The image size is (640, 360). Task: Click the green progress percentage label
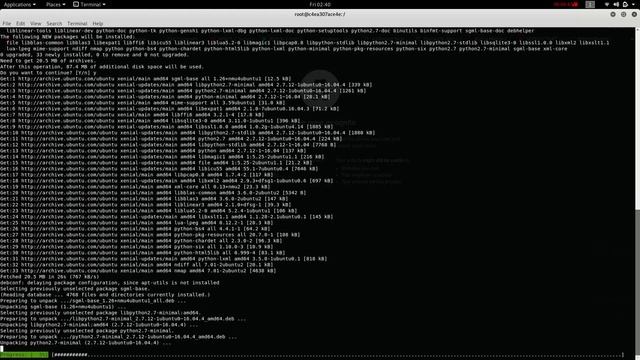click(24, 355)
